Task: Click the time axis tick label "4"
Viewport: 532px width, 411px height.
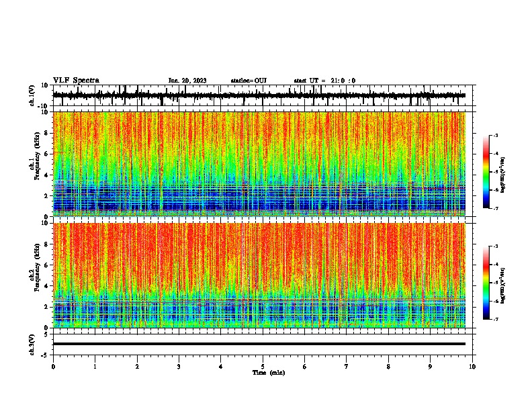Action: click(x=221, y=367)
